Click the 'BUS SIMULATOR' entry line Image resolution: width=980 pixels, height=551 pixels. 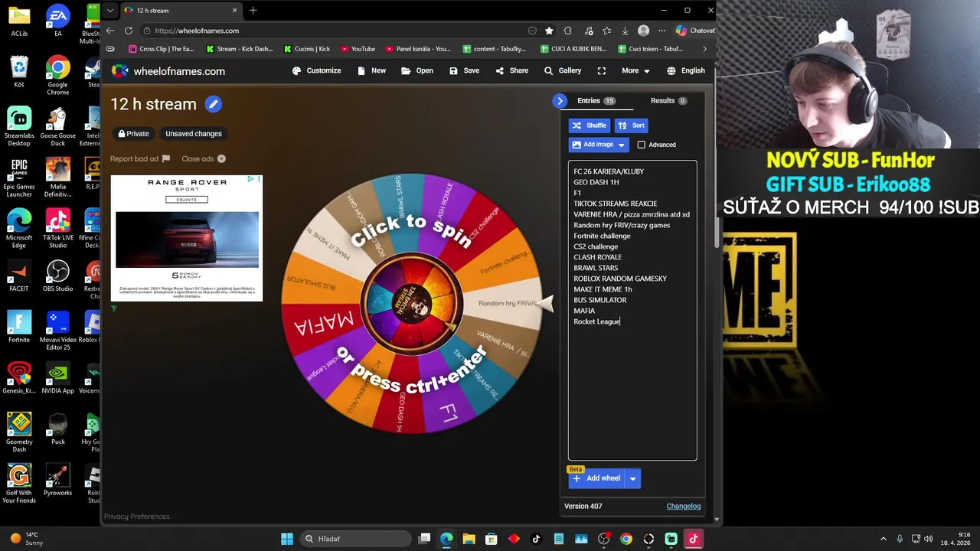[x=599, y=300]
